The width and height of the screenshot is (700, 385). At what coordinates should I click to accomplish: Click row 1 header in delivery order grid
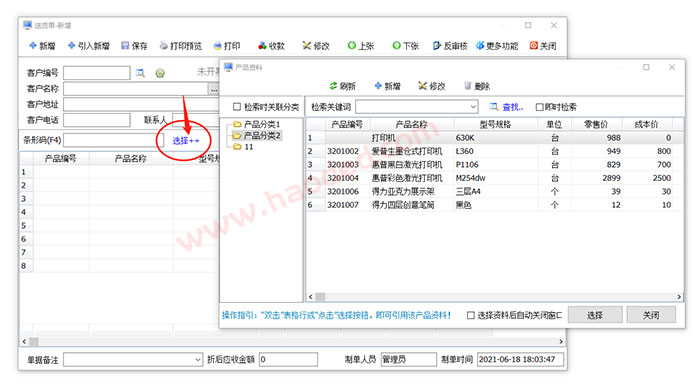pyautogui.click(x=26, y=172)
